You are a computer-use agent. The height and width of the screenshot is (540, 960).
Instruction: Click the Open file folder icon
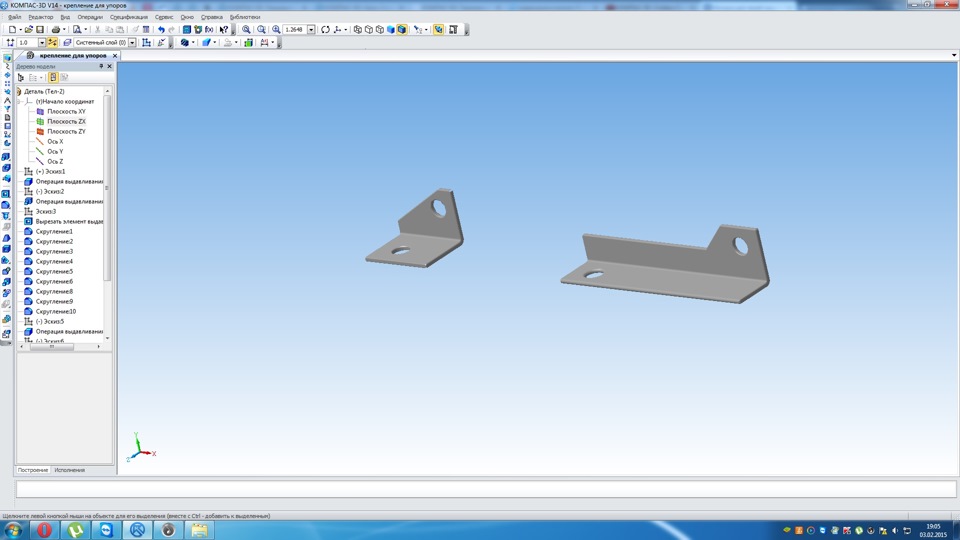click(28, 29)
